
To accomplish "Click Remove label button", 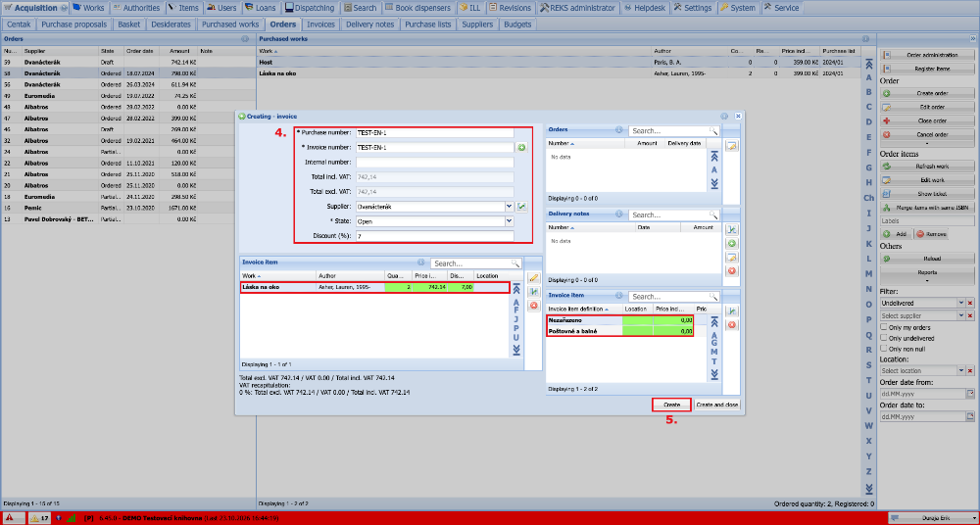I will pos(931,234).
